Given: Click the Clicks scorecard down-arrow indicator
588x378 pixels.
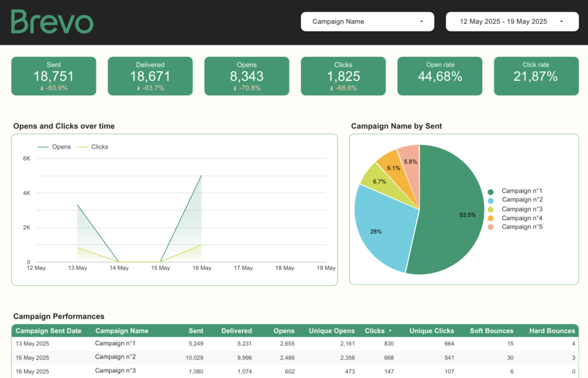Looking at the screenshot, I should tap(331, 88).
